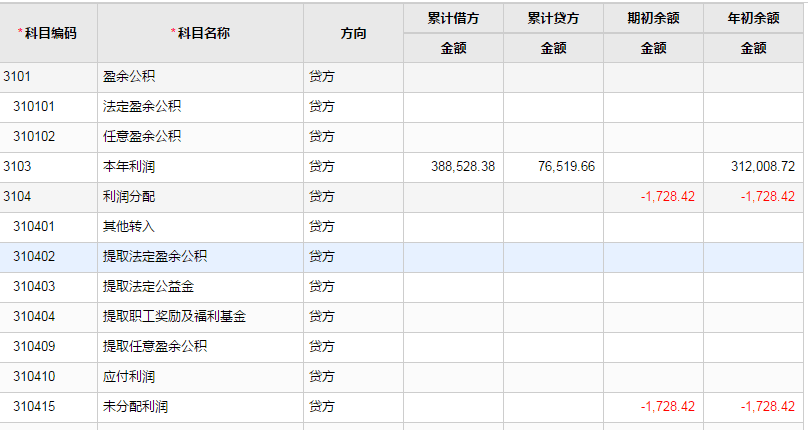Click account name 法定盈余公积
Screen dimensions: 808x430
142,107
